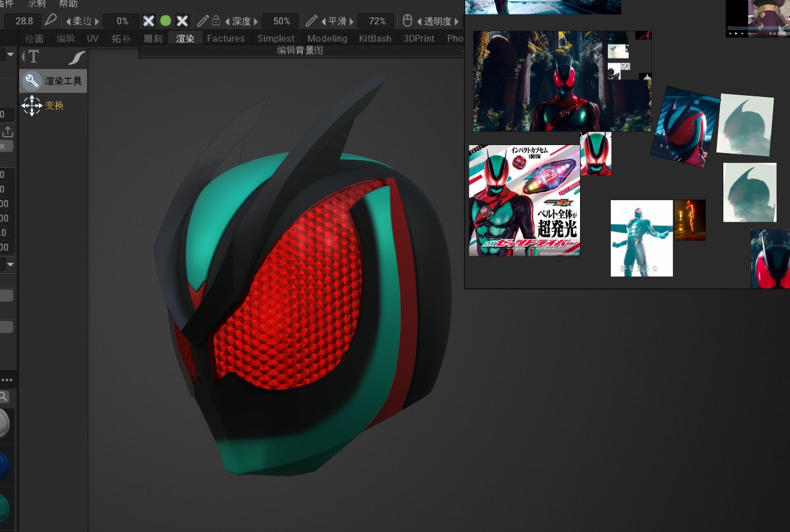
Task: Click the 平滑 label
Action: click(338, 21)
